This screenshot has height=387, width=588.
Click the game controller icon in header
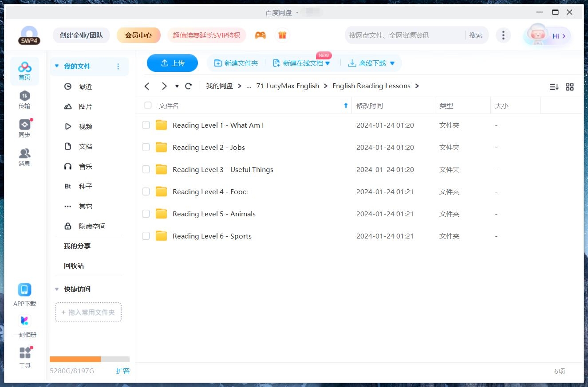(x=260, y=35)
